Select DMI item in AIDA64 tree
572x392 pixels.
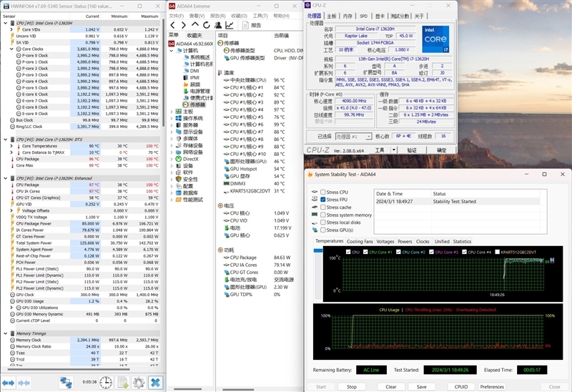(191, 71)
